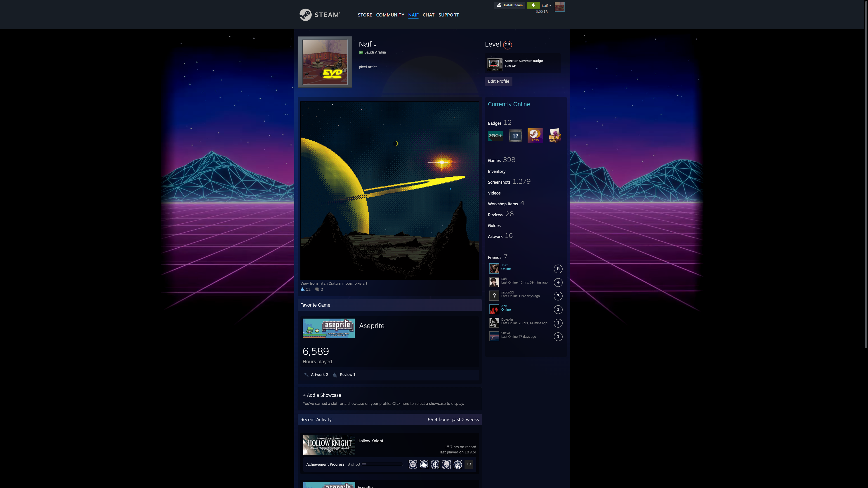Screen dimensions: 868x488
Task: Open the Naif account dropdown in header
Action: [x=547, y=5]
